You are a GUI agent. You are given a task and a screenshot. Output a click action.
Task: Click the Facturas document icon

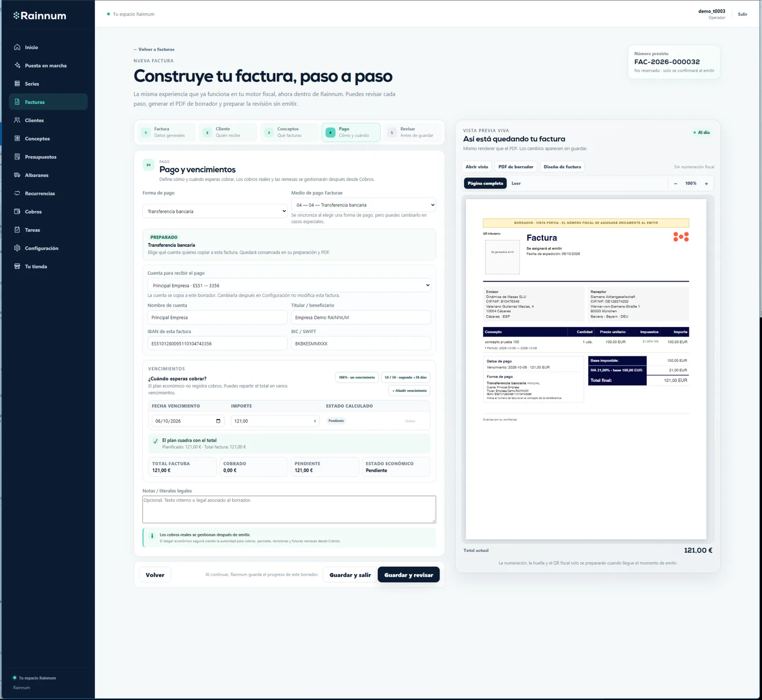coord(17,102)
